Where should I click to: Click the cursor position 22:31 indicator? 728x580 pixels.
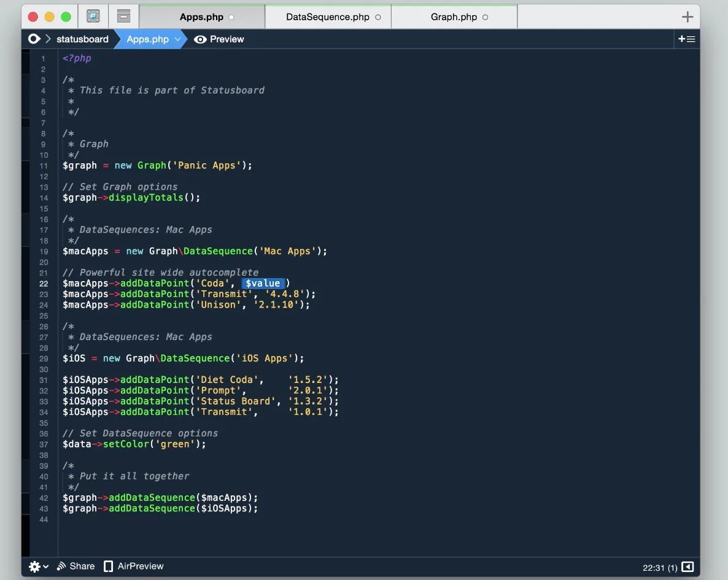click(x=660, y=568)
